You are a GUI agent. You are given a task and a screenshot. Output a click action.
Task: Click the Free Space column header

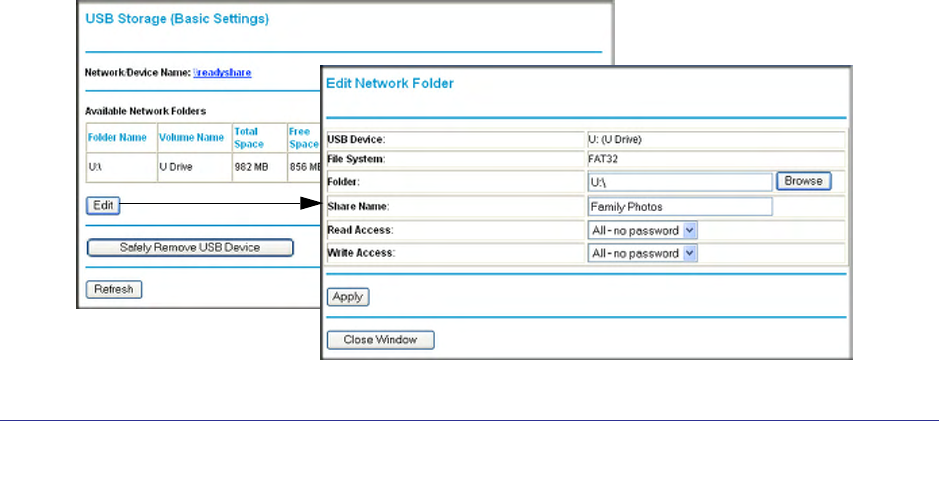click(304, 137)
